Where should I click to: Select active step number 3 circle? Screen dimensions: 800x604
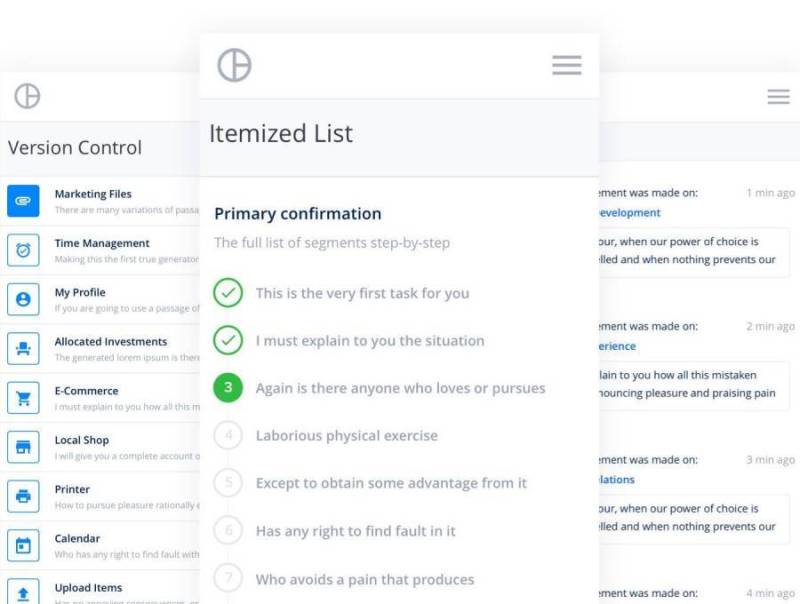[228, 388]
